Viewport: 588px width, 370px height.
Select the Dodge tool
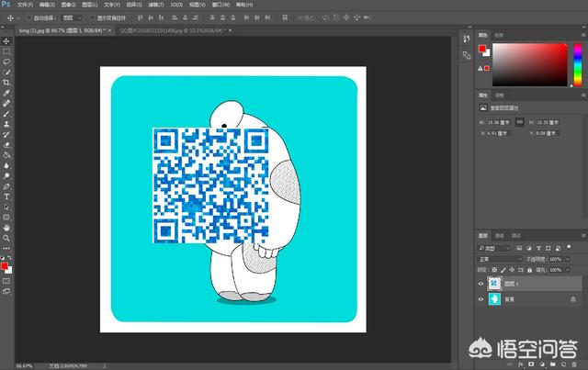pos(6,176)
